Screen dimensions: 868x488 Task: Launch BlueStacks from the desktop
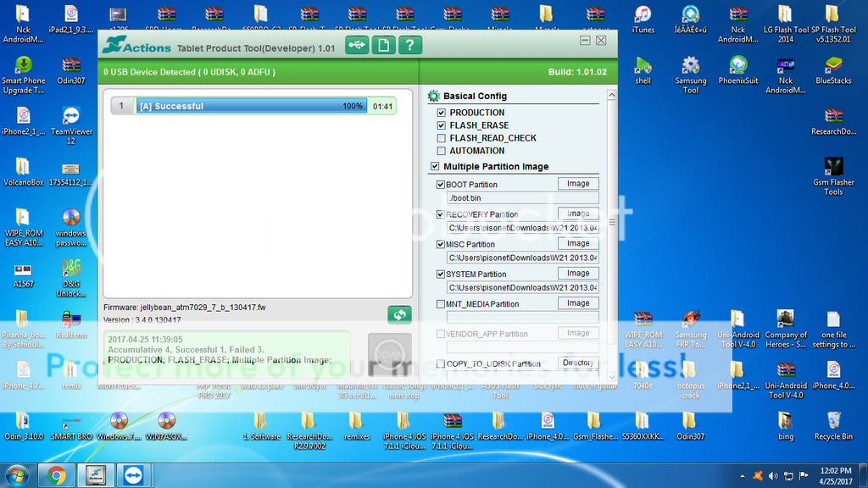833,66
